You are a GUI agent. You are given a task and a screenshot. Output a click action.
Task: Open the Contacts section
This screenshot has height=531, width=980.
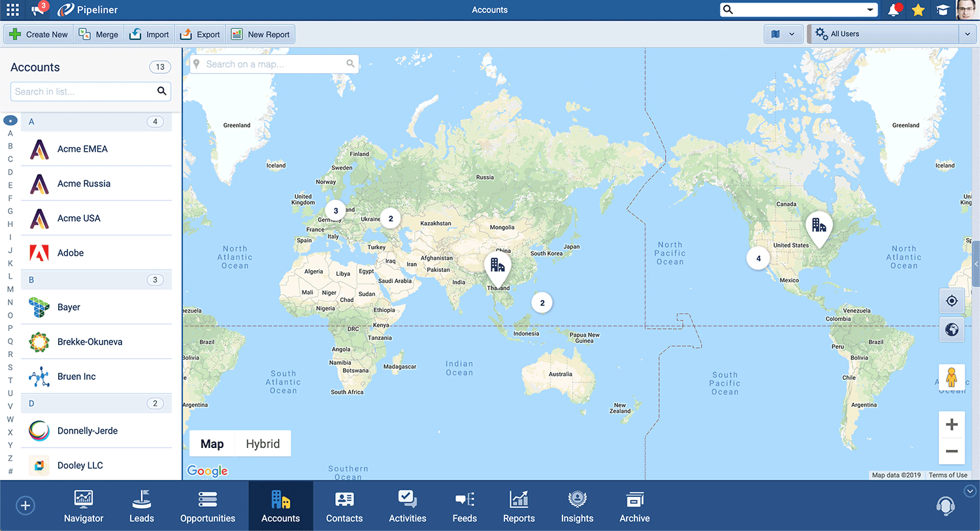[x=344, y=505]
